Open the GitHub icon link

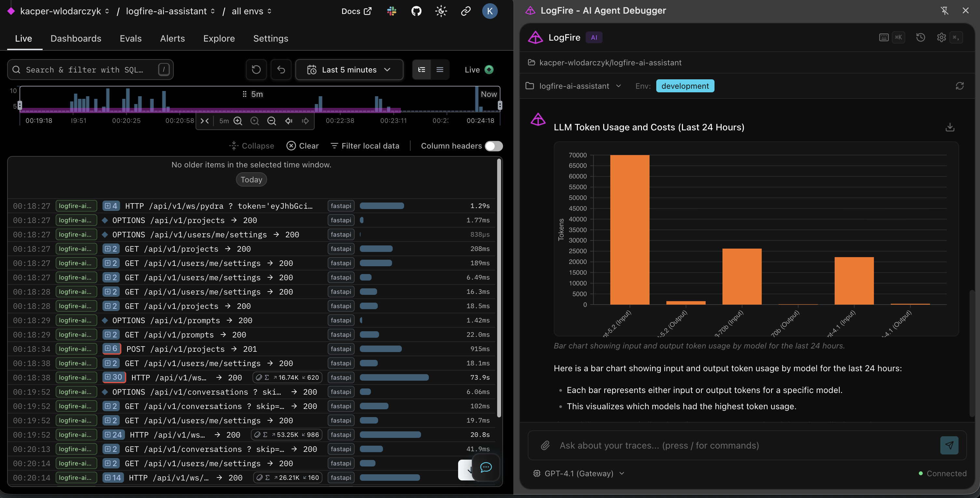(x=416, y=11)
